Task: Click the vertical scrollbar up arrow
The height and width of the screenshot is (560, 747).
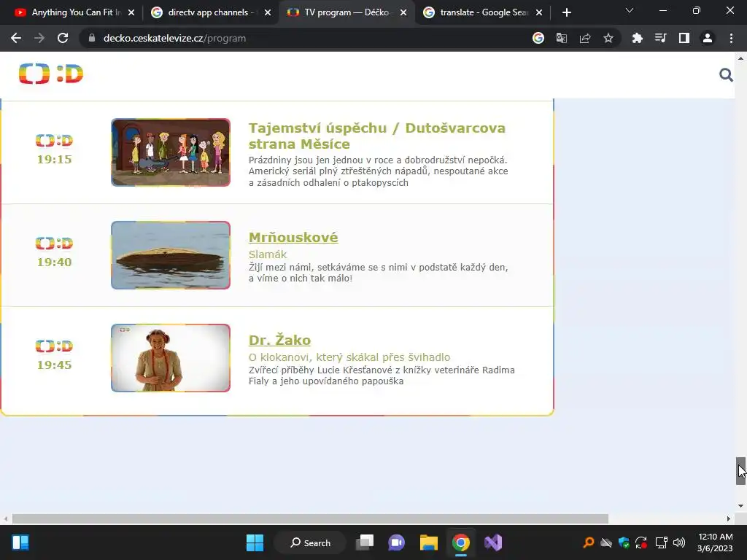Action: click(740, 58)
